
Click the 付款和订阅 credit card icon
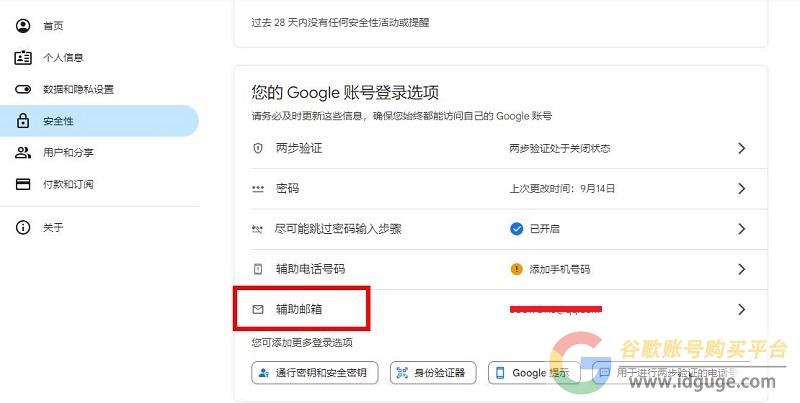(23, 184)
